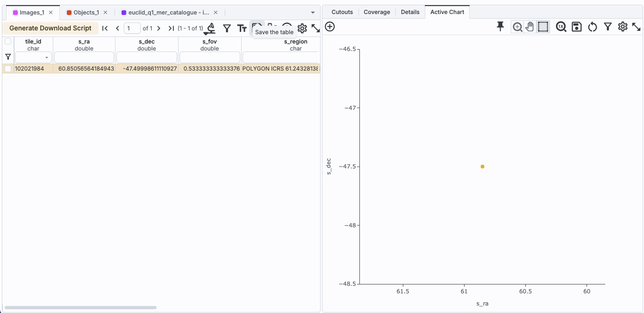Image resolution: width=644 pixels, height=313 pixels.
Task: Expand the table panel to full size
Action: tap(315, 29)
